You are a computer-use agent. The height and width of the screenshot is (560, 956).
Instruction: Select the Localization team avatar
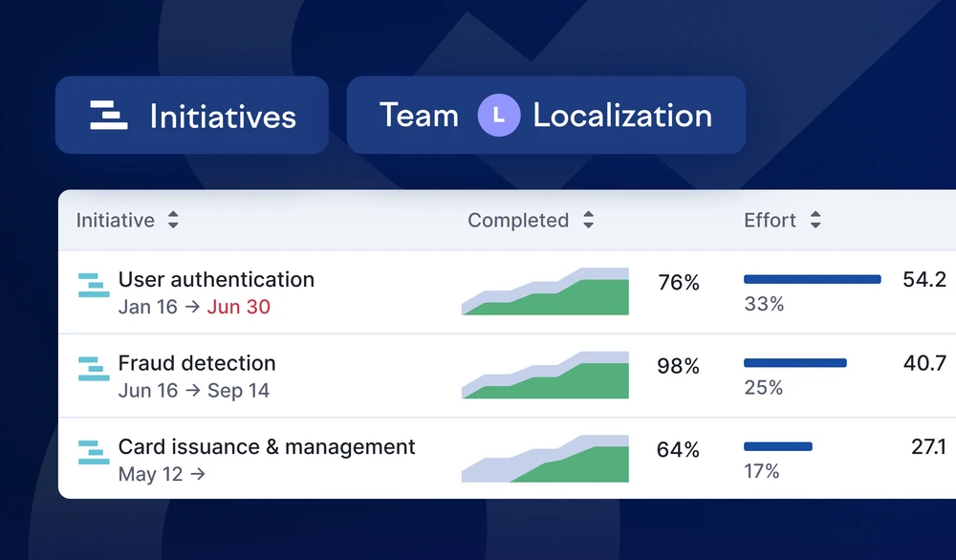coord(499,116)
